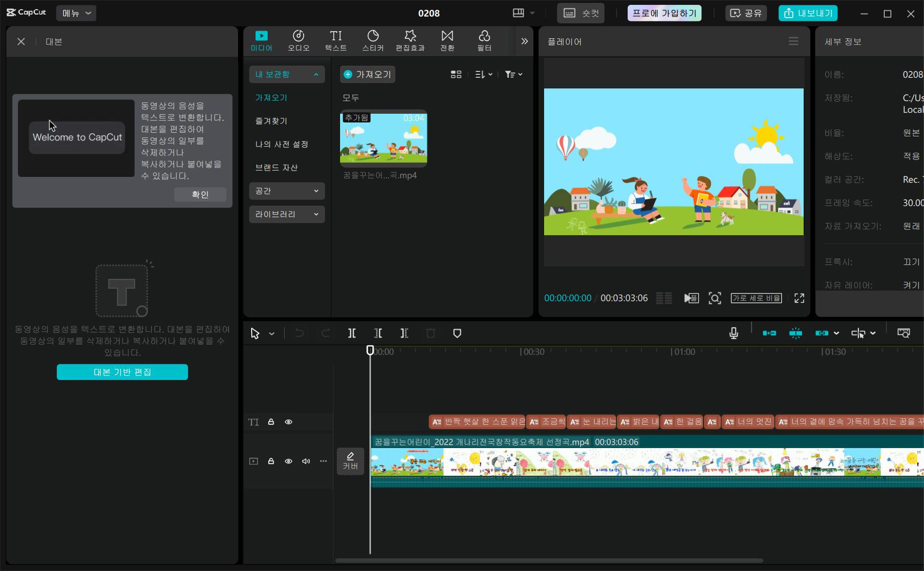Click the 내보내기 export button
Image resolution: width=924 pixels, height=571 pixels.
(807, 13)
